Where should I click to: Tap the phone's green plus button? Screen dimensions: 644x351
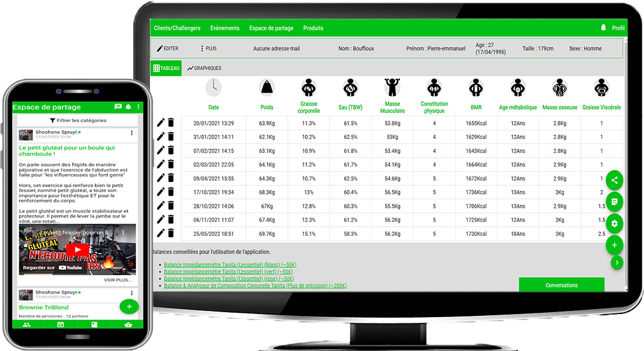tap(129, 307)
